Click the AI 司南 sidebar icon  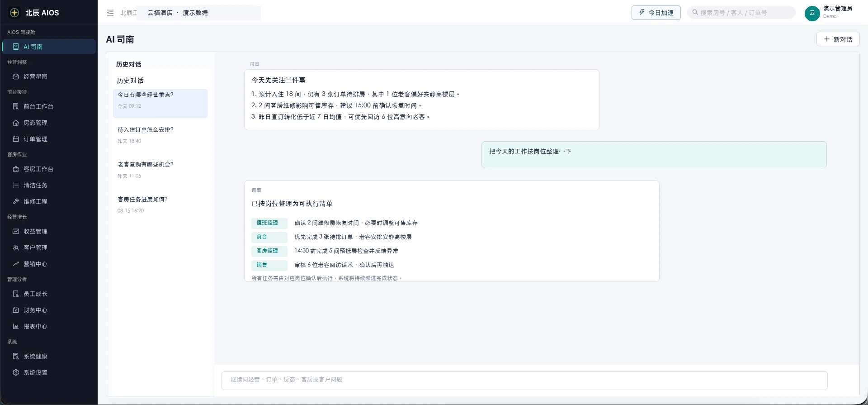click(16, 47)
